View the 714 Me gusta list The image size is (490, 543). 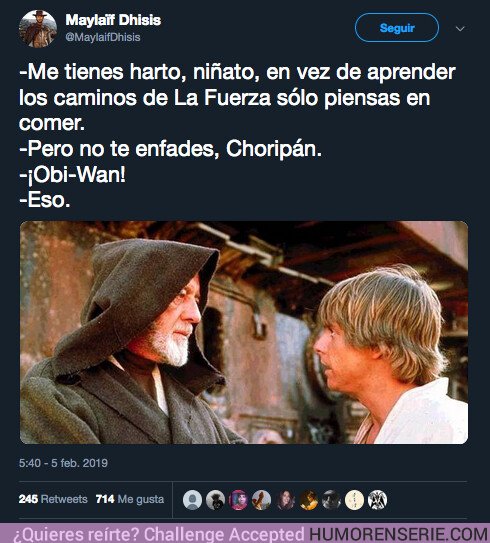coord(130,499)
